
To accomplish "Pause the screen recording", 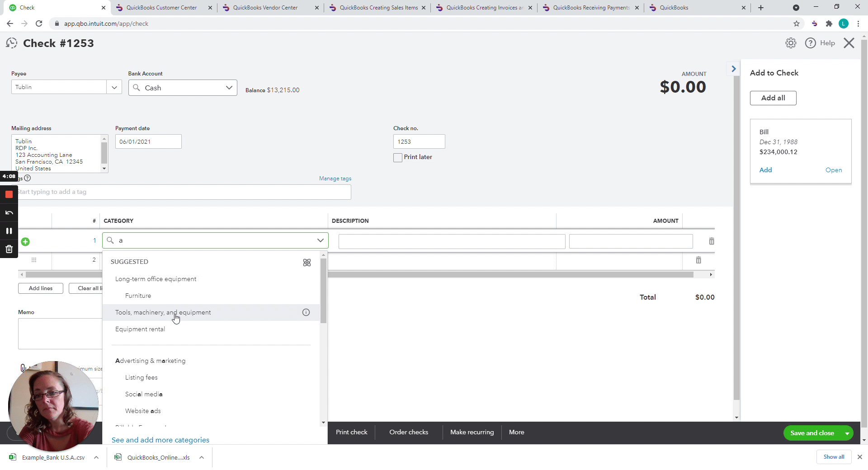I will point(9,231).
